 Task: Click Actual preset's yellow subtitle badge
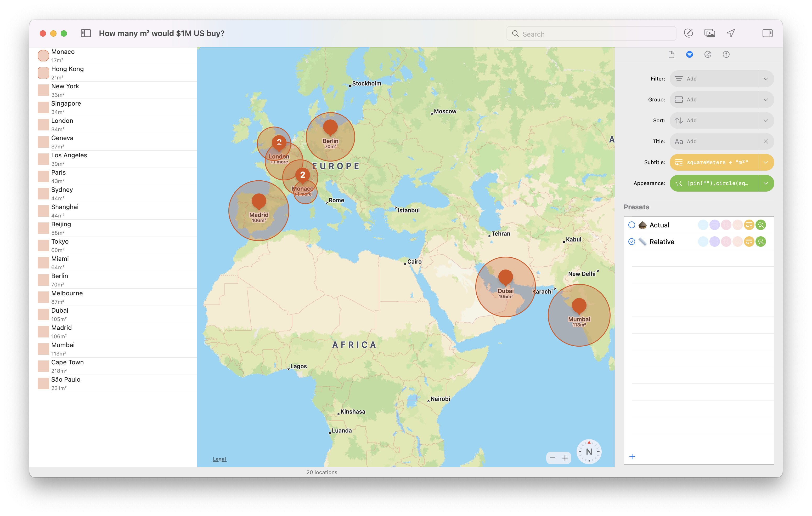[749, 225]
